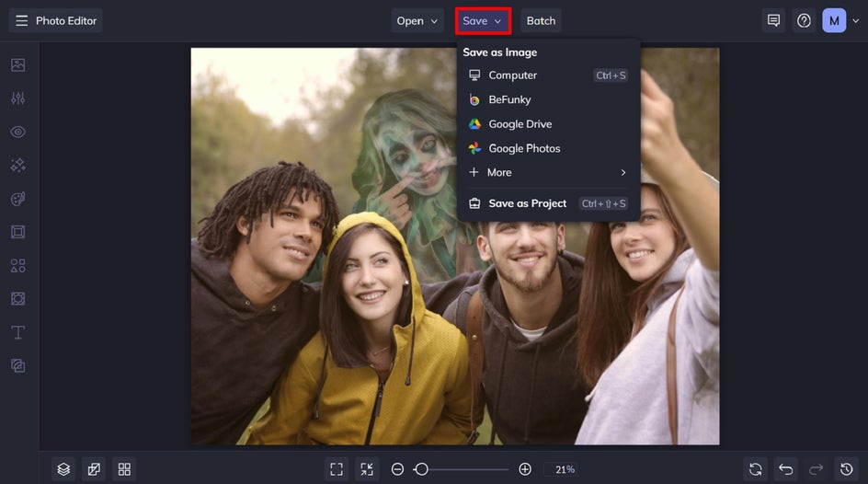Viewport: 868px width, 484px height.
Task: Click the undo arrow icon
Action: click(x=785, y=469)
